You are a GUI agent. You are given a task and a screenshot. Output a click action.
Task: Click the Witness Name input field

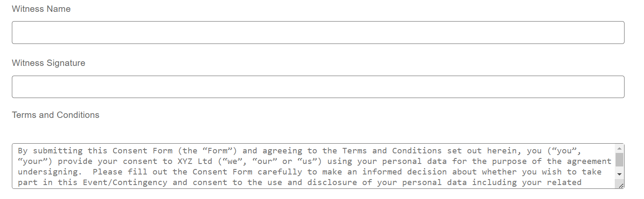click(318, 33)
